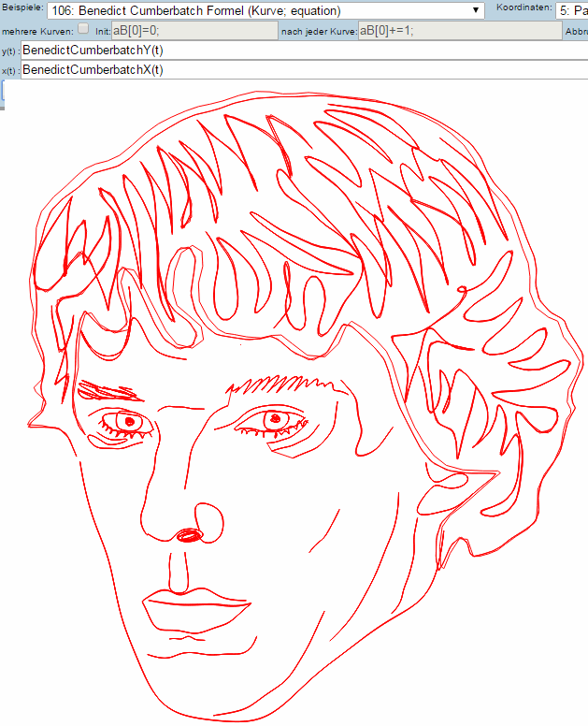
Task: Click the red curve drawing canvas
Action: [296, 403]
